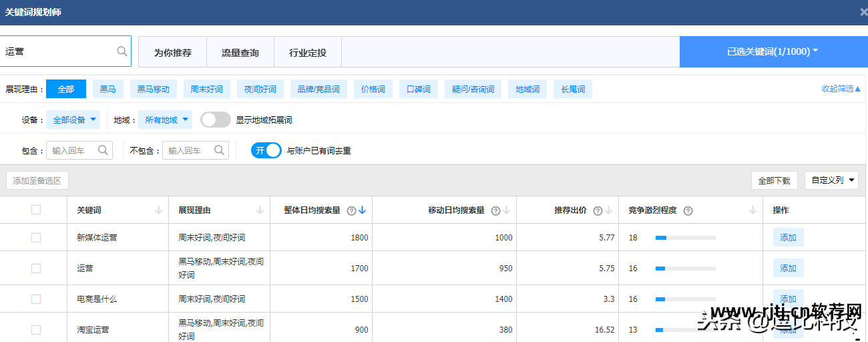Filter by 黑马移动 reason
Viewport: 868px width, 342px height.
(154, 89)
